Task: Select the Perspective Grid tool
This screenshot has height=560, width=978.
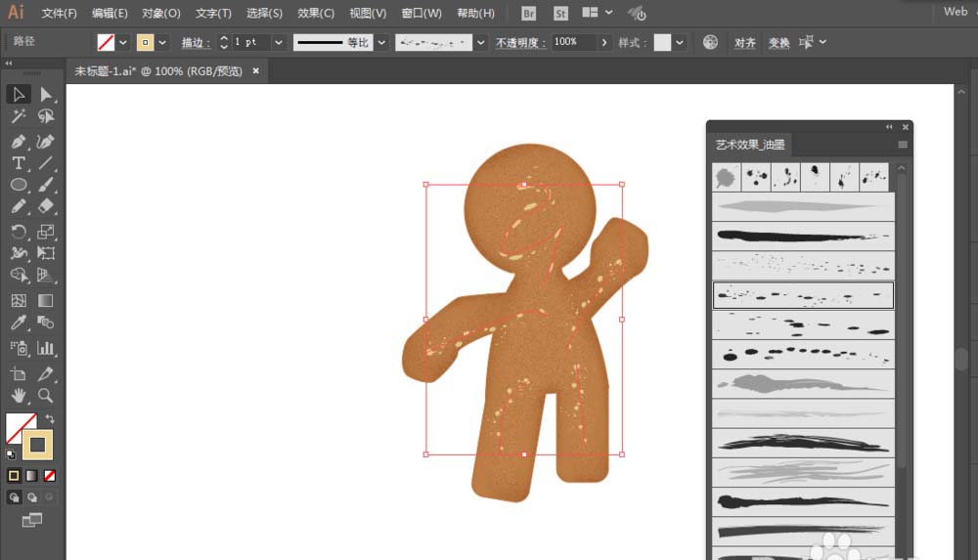Action: click(46, 275)
